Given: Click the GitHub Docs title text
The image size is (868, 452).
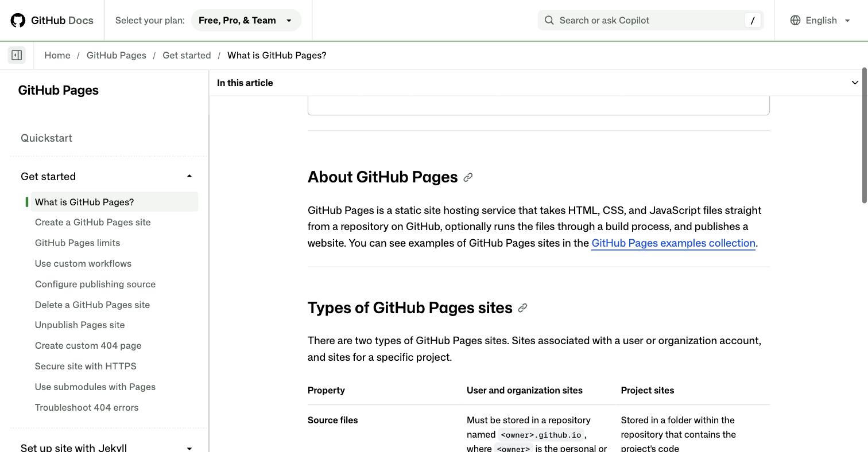Looking at the screenshot, I should 62,21.
